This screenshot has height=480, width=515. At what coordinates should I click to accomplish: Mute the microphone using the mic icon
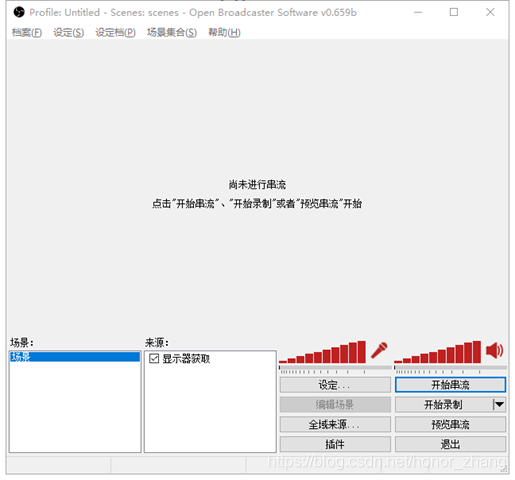[379, 350]
